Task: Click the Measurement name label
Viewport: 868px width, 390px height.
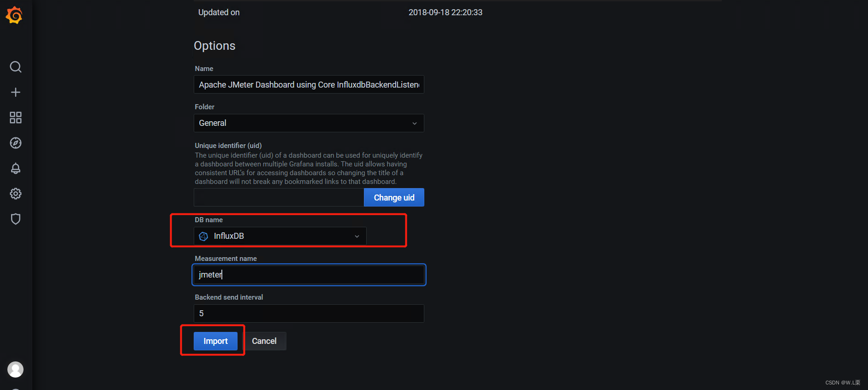Action: coord(226,259)
